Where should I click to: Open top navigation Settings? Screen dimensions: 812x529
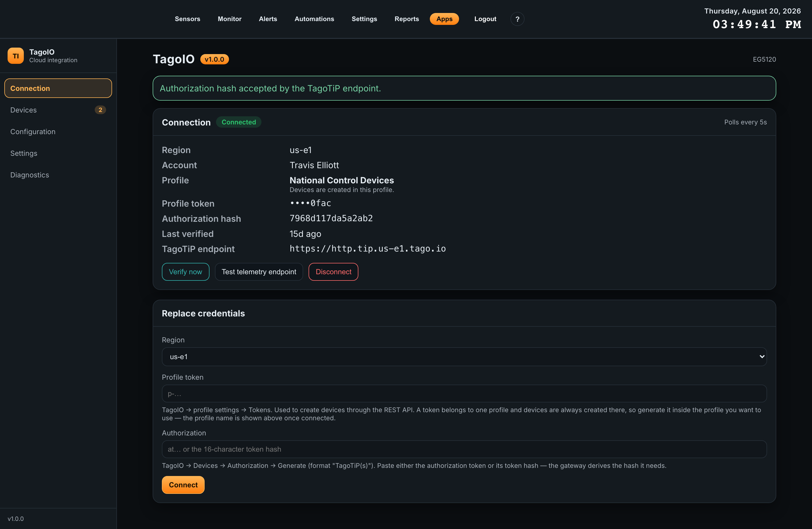click(x=364, y=19)
